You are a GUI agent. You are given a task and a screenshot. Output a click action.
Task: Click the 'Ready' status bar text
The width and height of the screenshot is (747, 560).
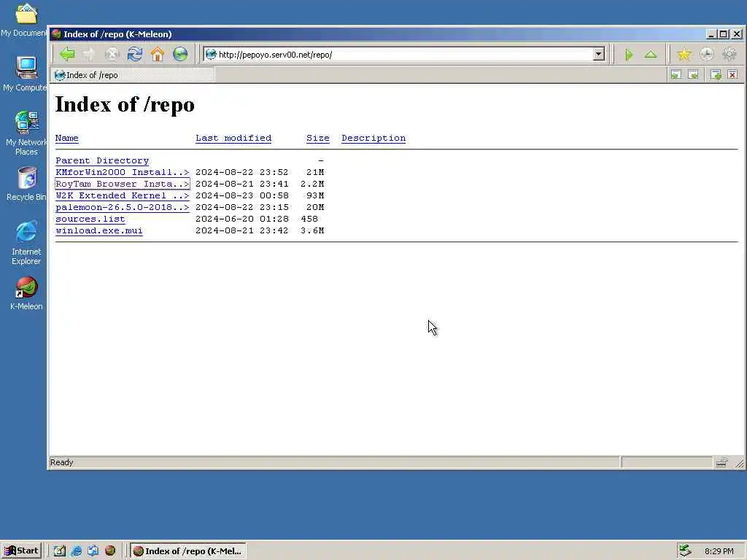pyautogui.click(x=62, y=462)
